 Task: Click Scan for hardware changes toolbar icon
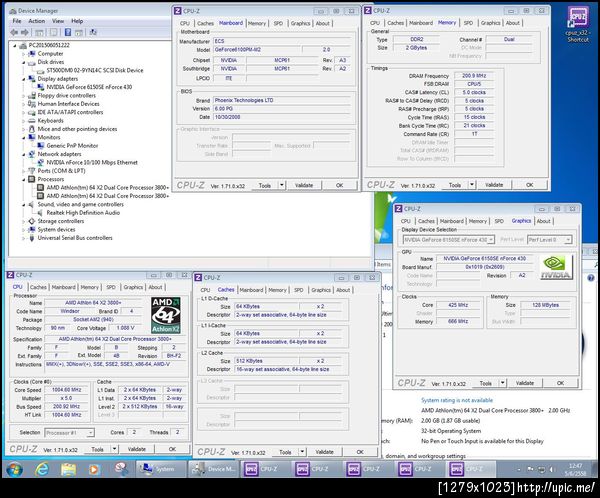point(93,33)
